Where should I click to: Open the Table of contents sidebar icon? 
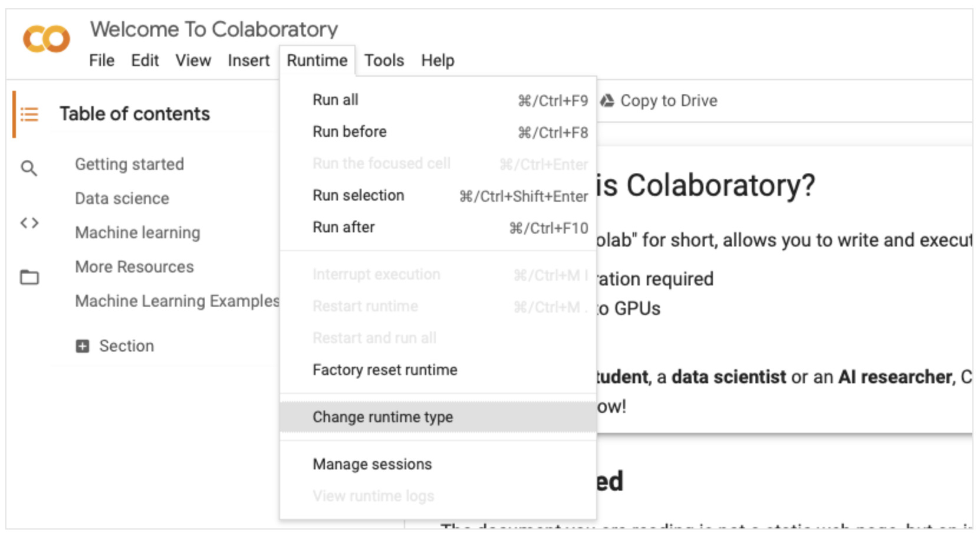29,114
